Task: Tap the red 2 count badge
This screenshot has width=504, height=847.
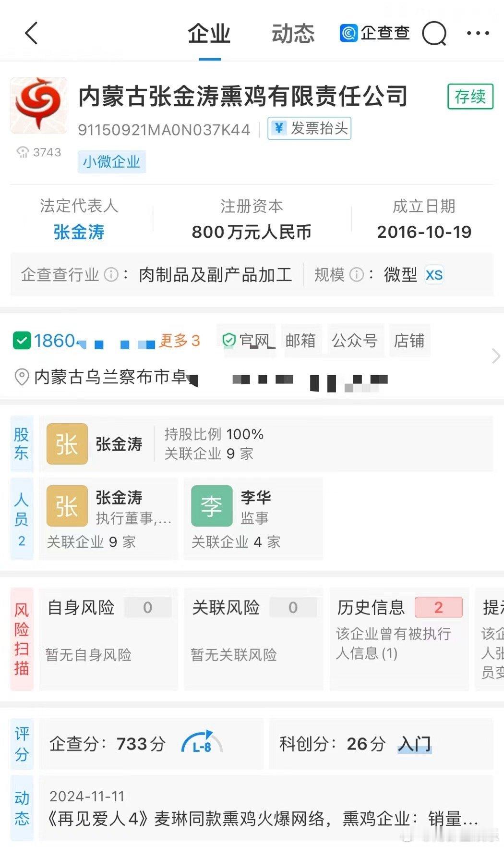Action: point(439,607)
